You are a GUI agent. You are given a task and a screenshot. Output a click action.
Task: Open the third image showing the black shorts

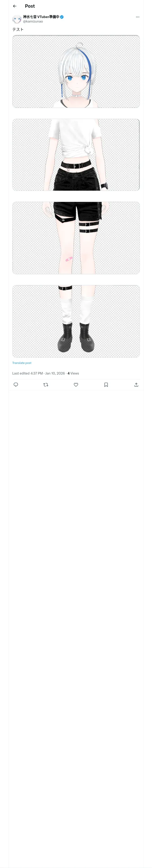76,238
